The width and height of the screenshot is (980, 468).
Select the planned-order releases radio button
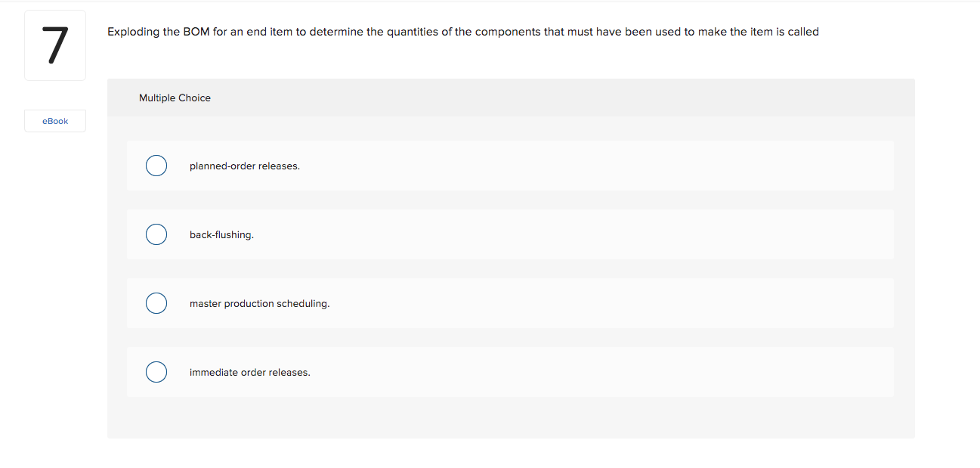coord(156,165)
